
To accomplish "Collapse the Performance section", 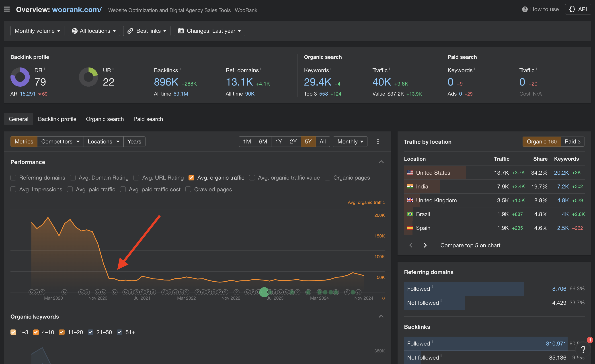I will click(x=381, y=162).
